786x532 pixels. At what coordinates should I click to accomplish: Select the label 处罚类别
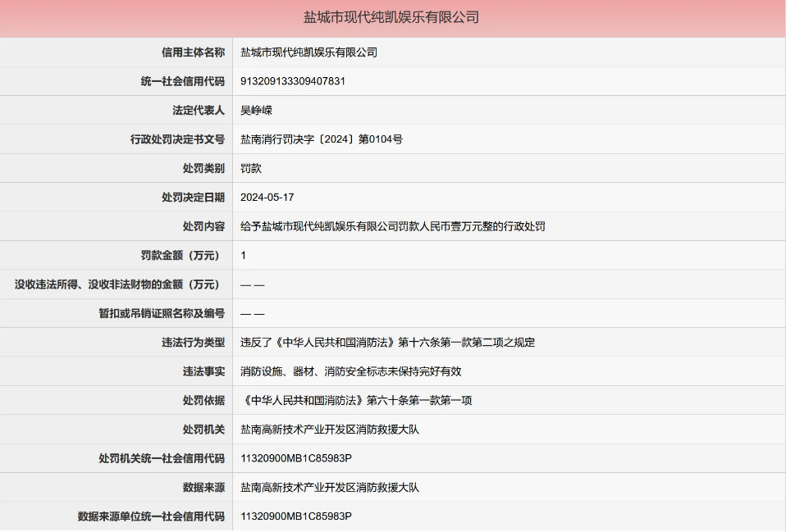[x=203, y=168]
